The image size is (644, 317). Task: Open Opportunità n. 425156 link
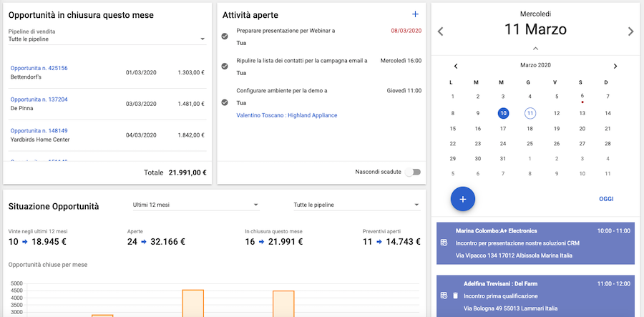point(39,68)
